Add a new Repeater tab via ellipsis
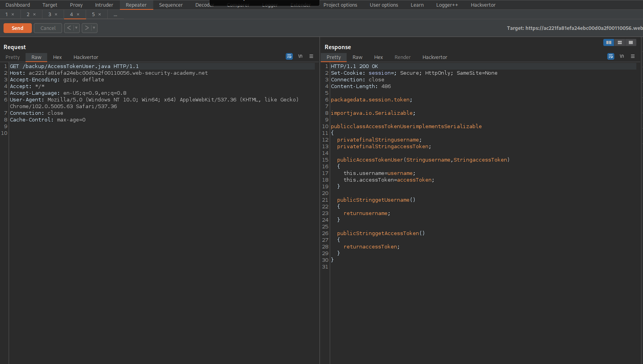The width and height of the screenshot is (643, 364). (x=115, y=15)
